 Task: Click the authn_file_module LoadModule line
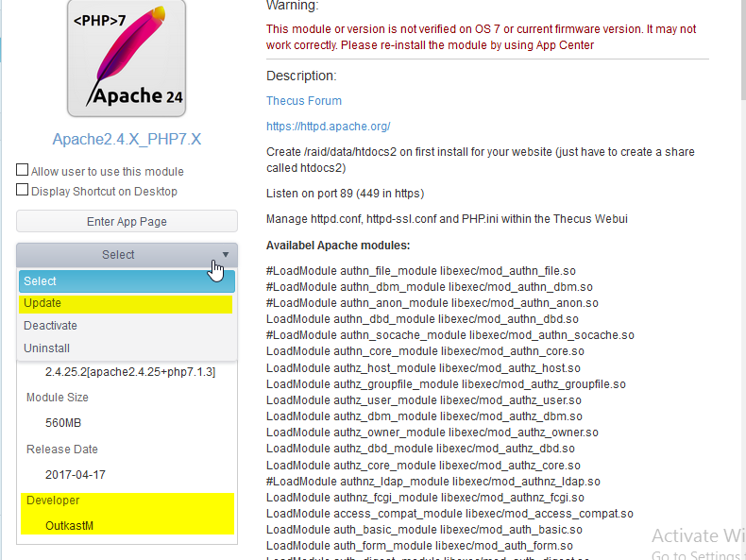click(420, 271)
